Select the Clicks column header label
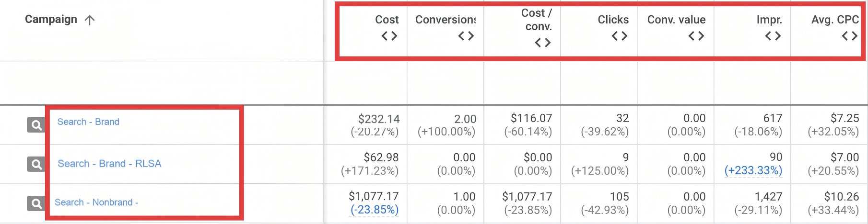Viewport: 868px width, 224px height. click(x=613, y=20)
